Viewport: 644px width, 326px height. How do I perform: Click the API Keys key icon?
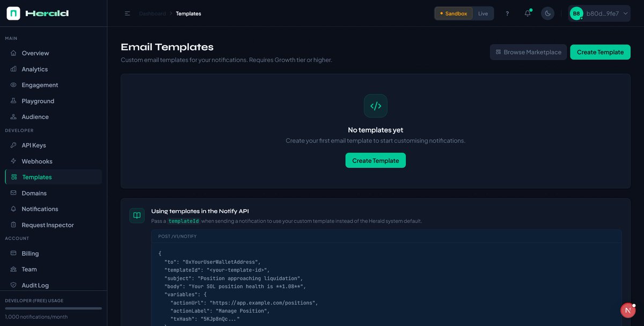point(13,145)
